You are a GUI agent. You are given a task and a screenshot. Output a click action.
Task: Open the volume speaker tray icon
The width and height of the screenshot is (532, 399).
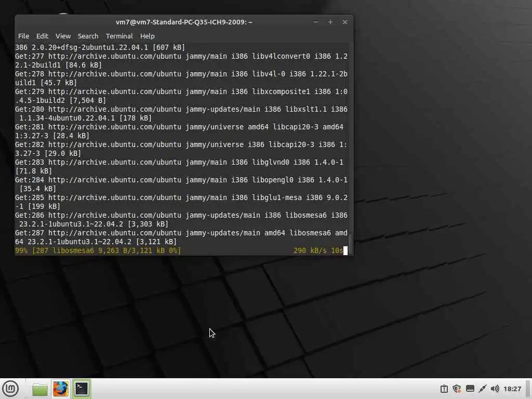click(495, 389)
